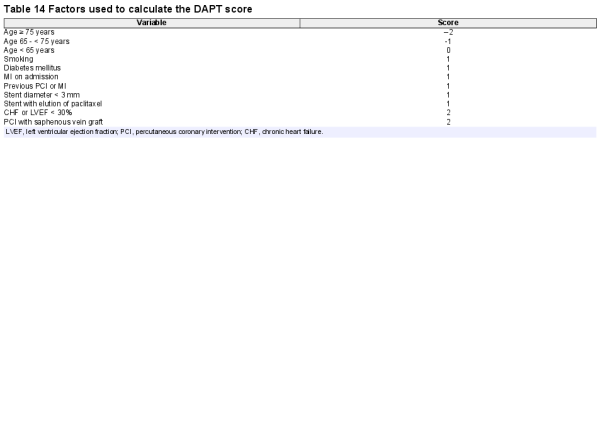600x436 pixels.
Task: Select 'Stent with elution of paclitaxel' cell
Action: click(x=53, y=104)
